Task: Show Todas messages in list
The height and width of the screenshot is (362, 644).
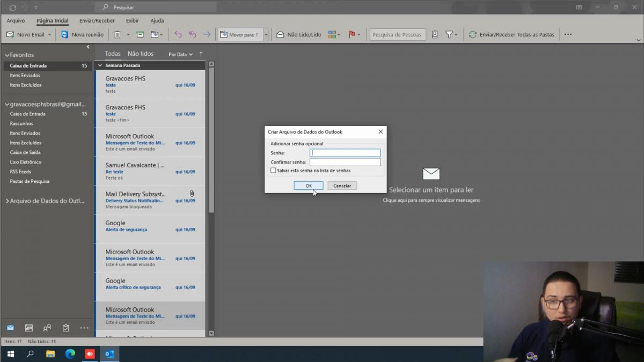Action: 113,54
